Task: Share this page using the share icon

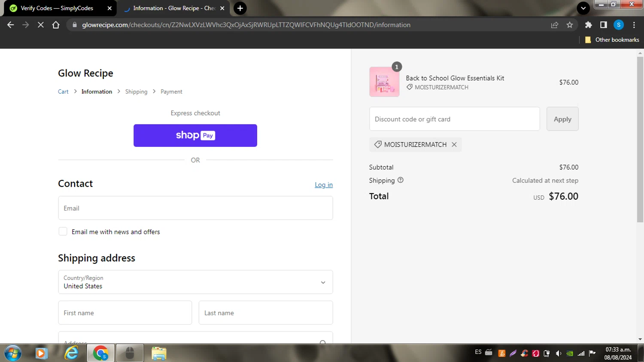Action: pos(555,25)
